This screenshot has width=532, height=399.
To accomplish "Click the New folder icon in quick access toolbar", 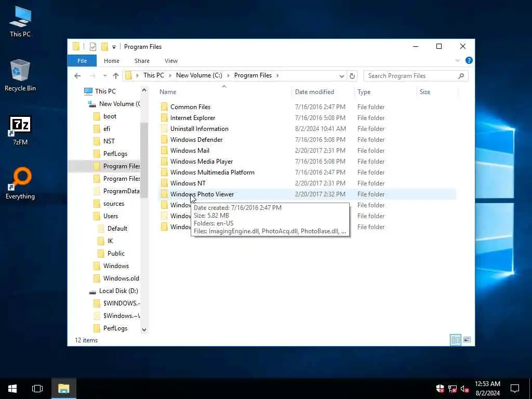I will 104,46.
